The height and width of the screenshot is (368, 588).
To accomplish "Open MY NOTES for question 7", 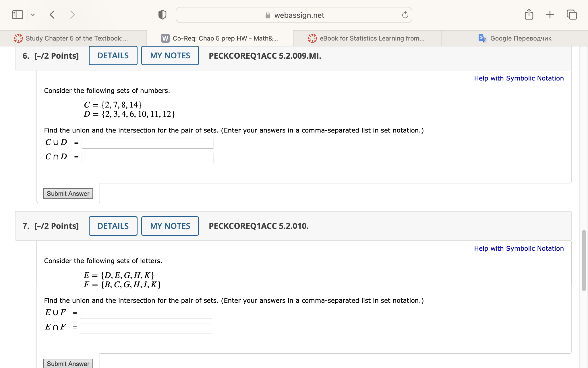I will [170, 226].
